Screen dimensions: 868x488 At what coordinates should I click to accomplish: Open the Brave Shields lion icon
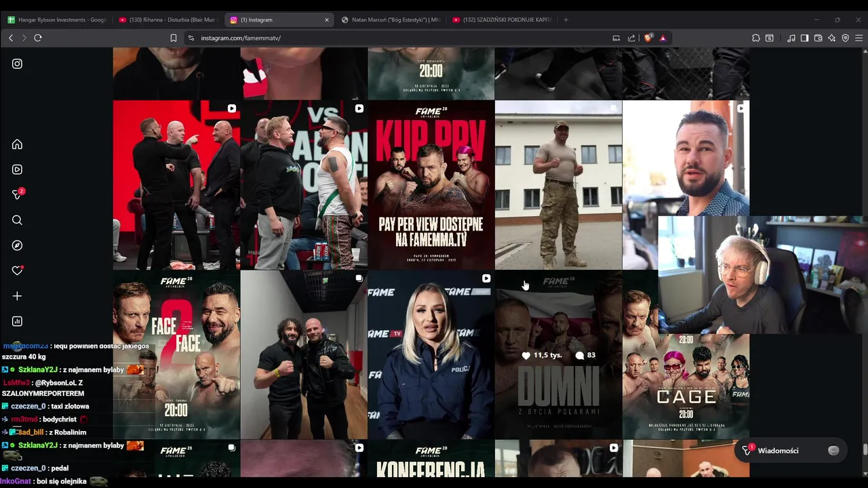point(648,38)
